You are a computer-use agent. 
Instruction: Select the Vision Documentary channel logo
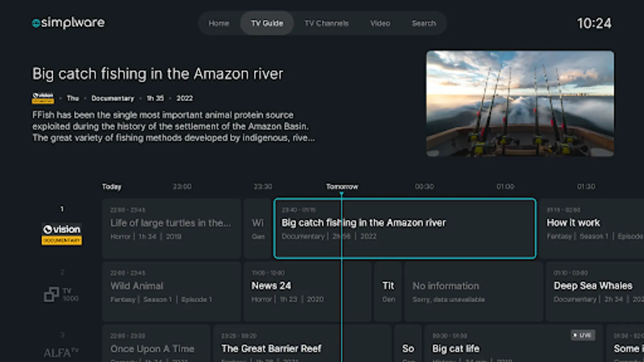(x=62, y=234)
